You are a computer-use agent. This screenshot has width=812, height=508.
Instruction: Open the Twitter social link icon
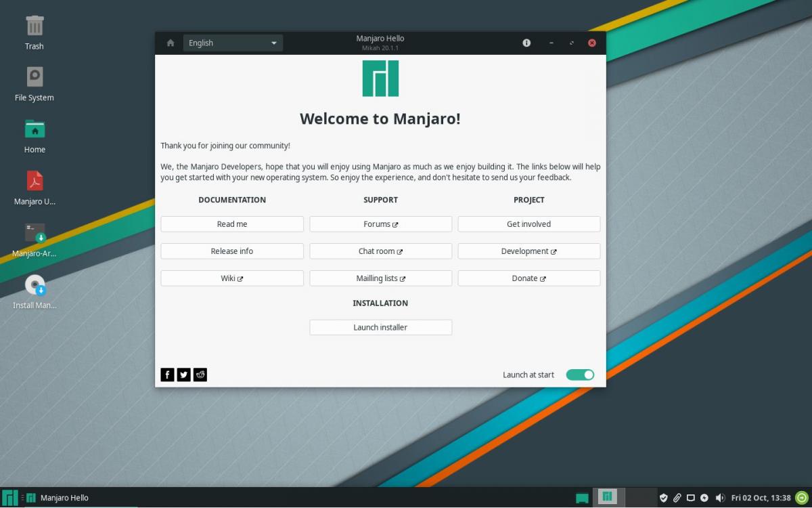pyautogui.click(x=183, y=375)
